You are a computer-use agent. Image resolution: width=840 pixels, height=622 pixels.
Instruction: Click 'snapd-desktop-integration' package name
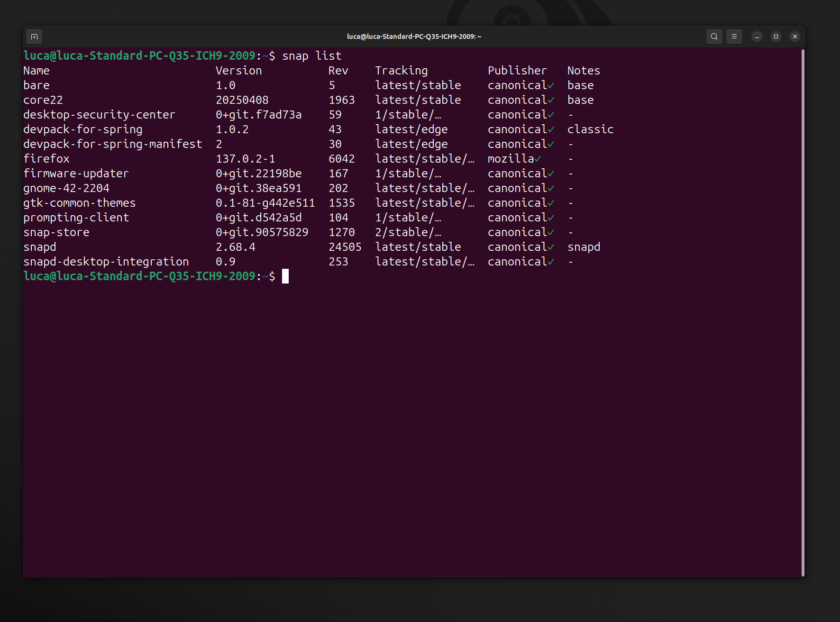point(106,262)
